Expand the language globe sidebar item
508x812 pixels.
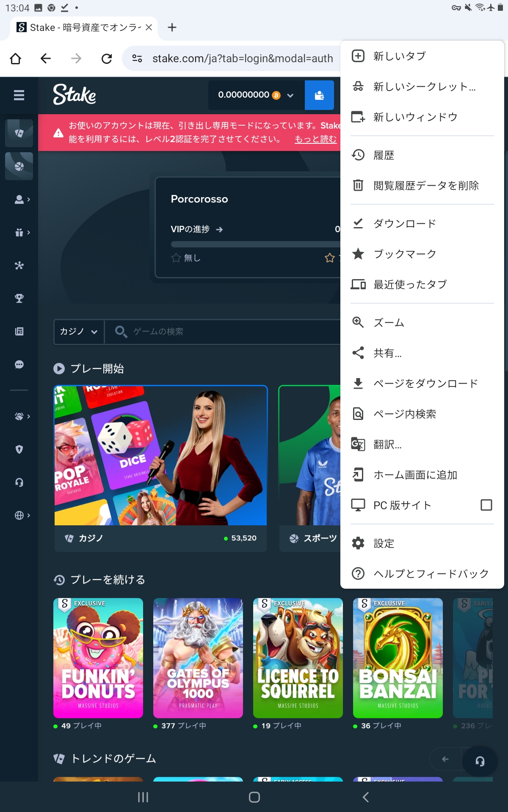pyautogui.click(x=22, y=516)
